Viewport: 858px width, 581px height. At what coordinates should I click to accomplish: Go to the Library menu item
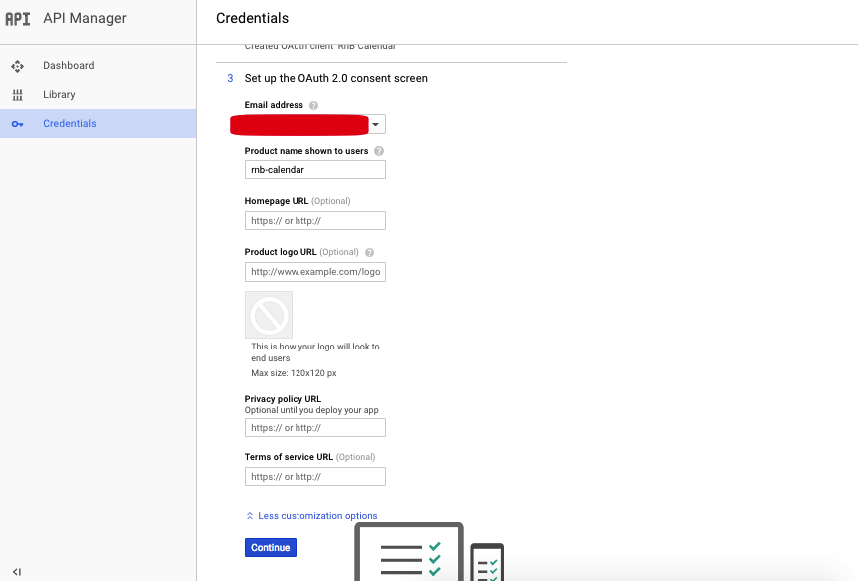98,95
